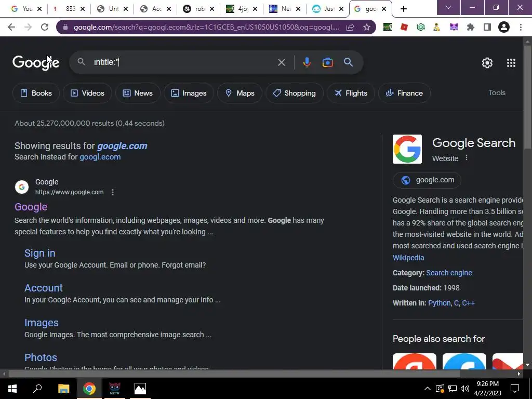Open Google apps grid icon
Viewport: 532px width, 399px height.
511,63
